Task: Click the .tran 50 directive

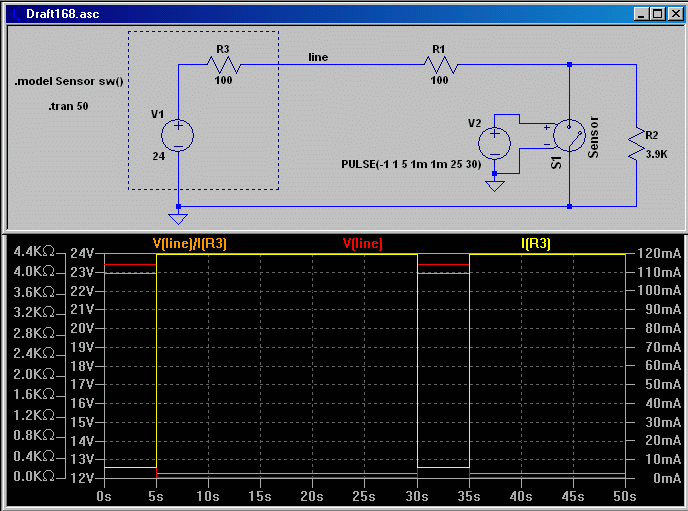Action: pyautogui.click(x=68, y=106)
